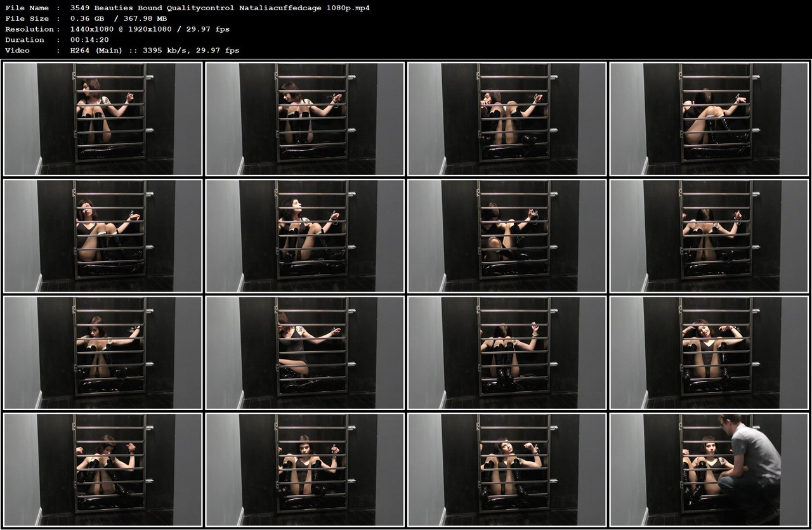Click the "File Name" label
Viewport: 812px width, 530px height.
tap(27, 8)
